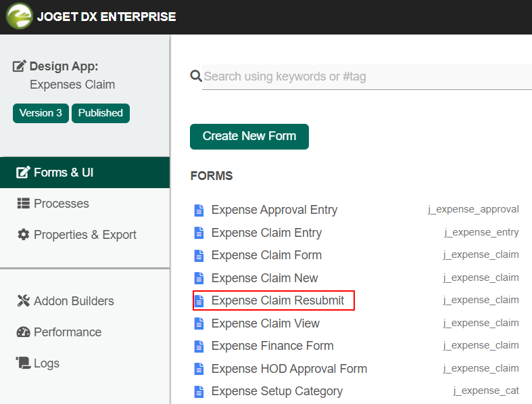Open the Expense Claim View form

[x=265, y=323]
